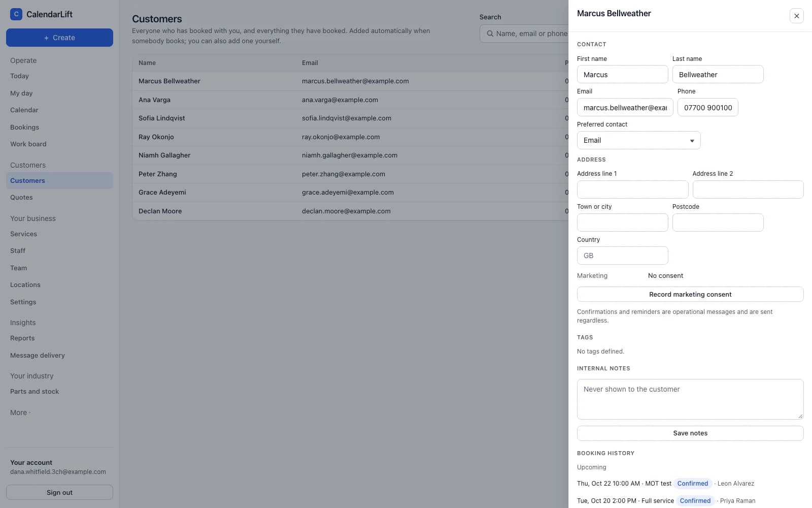
Task: Click the search magnifier icon
Action: point(490,34)
